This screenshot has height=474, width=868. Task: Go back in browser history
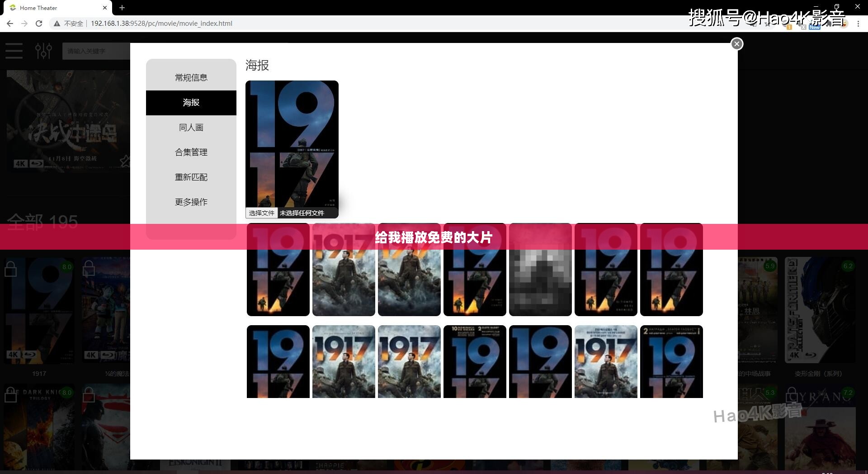10,24
